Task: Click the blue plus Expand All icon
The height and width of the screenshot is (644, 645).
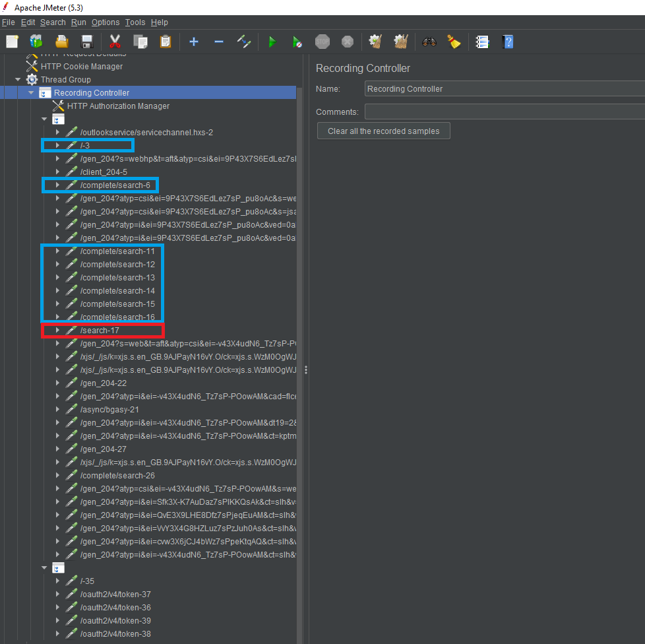Action: coord(194,42)
